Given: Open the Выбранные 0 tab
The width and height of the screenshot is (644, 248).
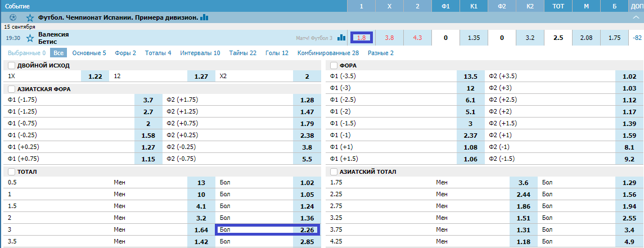Looking at the screenshot, I should (x=26, y=53).
